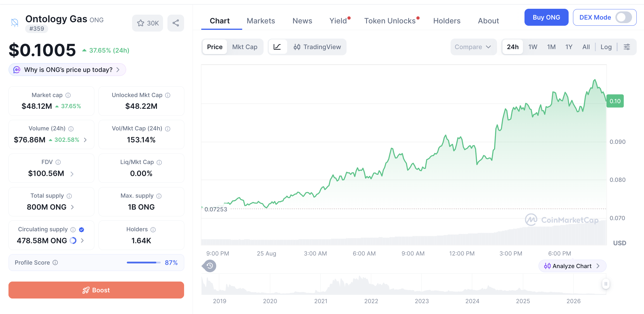Expand Total supply 800M ONG chevron
This screenshot has width=644, height=314.
(72, 207)
